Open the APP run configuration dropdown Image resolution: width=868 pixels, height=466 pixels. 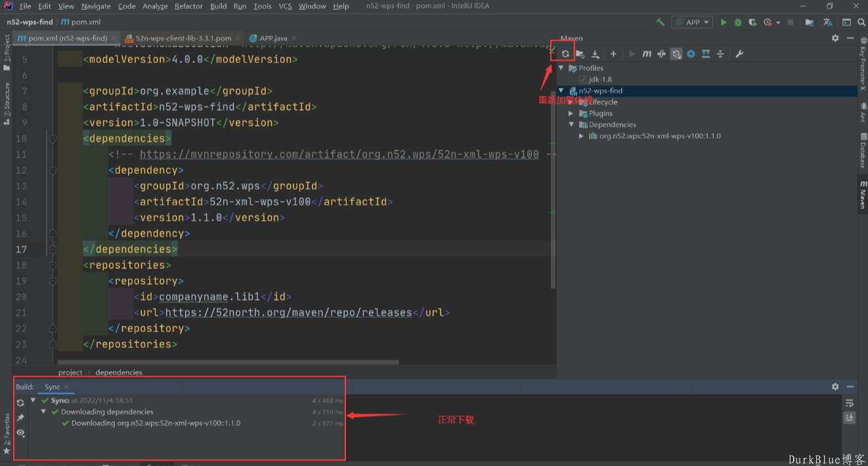(692, 22)
